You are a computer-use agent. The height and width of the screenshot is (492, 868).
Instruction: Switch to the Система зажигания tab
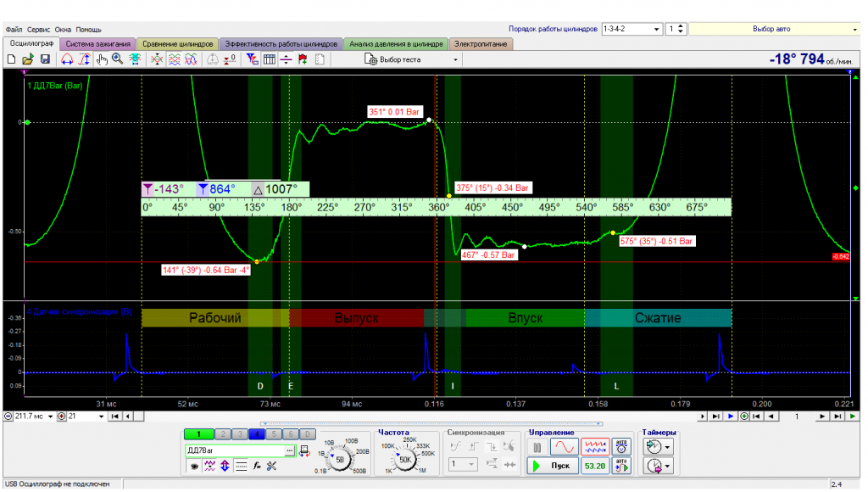point(98,44)
